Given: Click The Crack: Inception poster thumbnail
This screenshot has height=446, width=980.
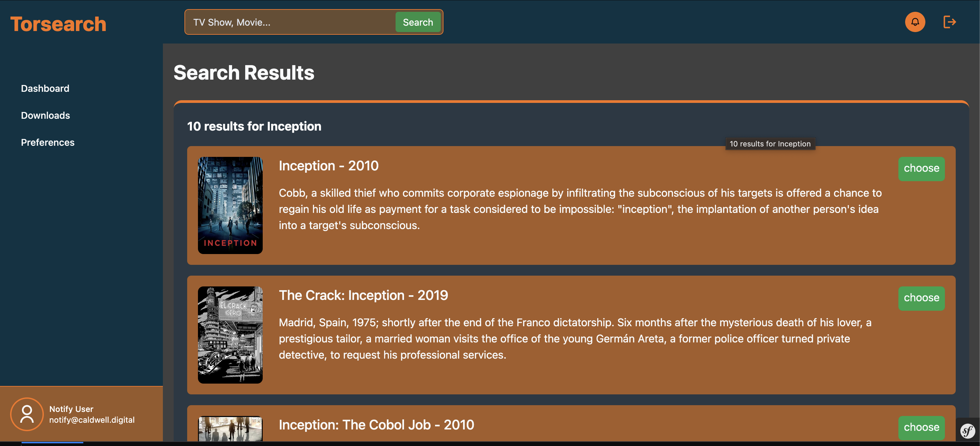Looking at the screenshot, I should 230,335.
